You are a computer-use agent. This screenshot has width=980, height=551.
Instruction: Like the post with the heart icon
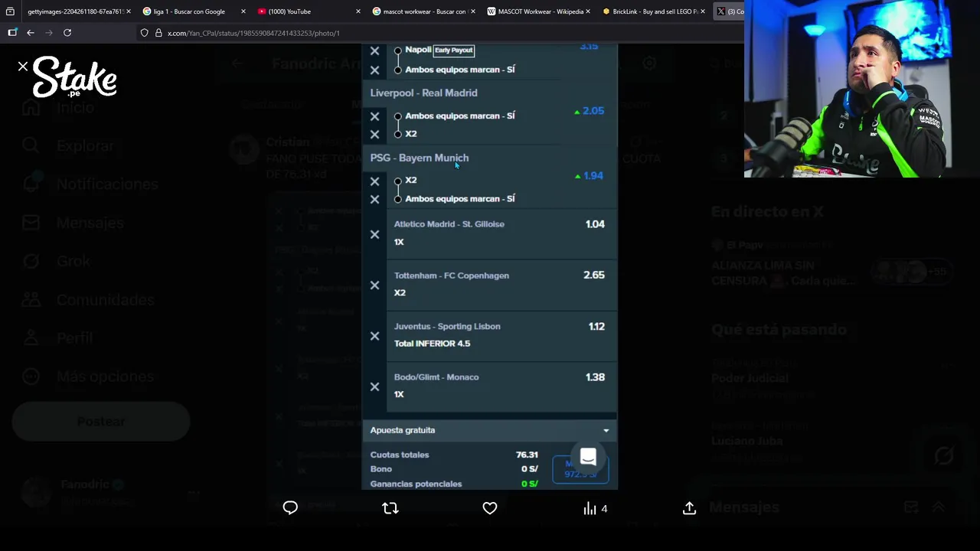click(x=490, y=508)
